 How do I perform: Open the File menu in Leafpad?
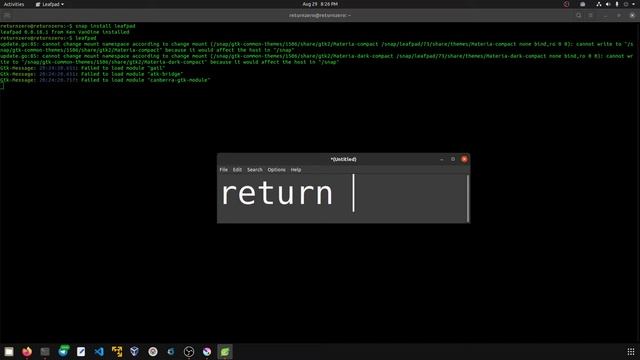tap(224, 170)
